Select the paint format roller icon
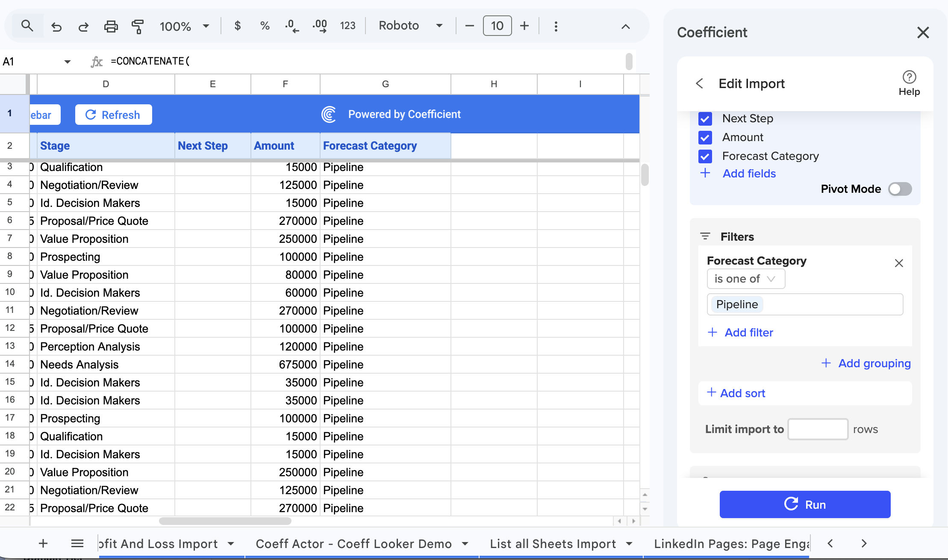This screenshot has height=560, width=948. 138,27
